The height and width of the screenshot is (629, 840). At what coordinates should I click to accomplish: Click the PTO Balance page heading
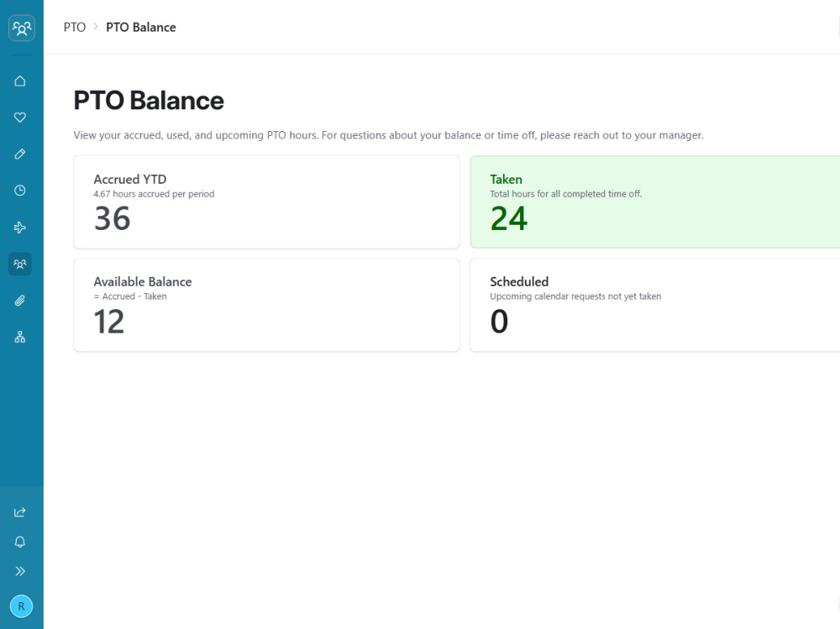click(x=149, y=101)
